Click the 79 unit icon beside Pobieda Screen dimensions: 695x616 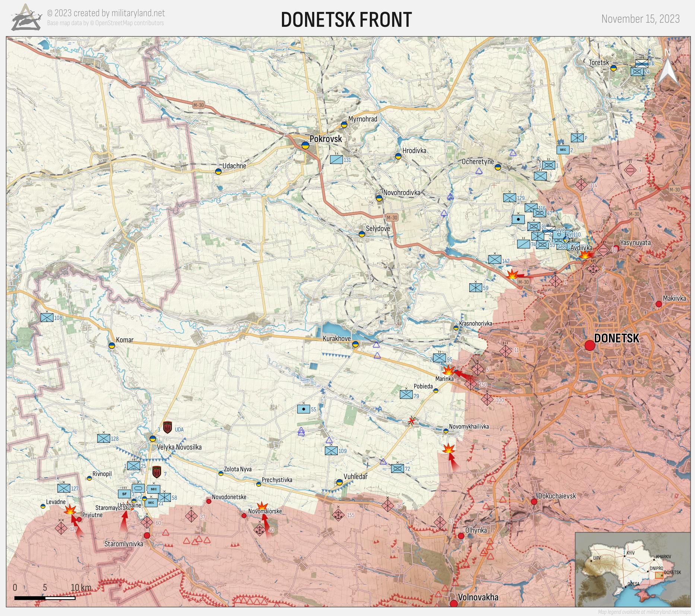(x=406, y=394)
